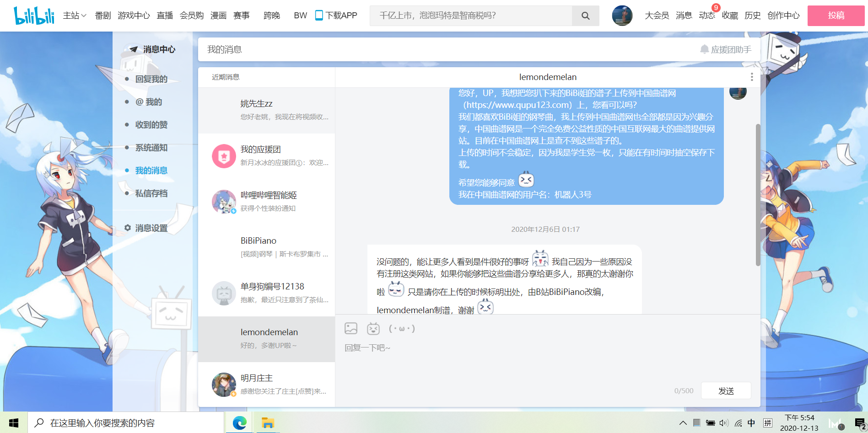Open 赛事 in the top navigation
The image size is (868, 433).
click(x=242, y=16)
